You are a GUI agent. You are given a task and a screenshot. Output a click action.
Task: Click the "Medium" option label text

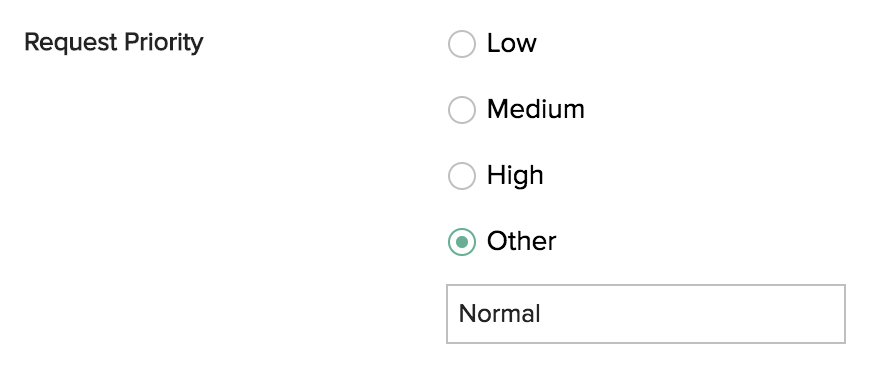tap(535, 109)
